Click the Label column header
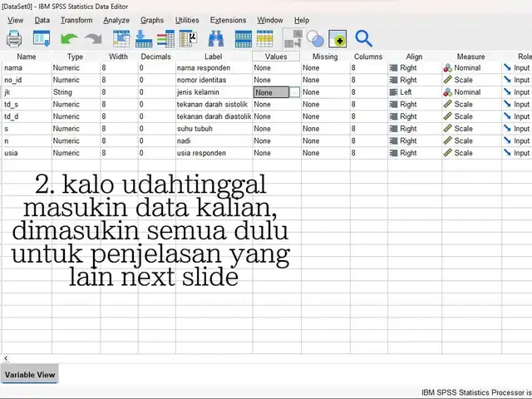This screenshot has width=532, height=399. (x=213, y=57)
